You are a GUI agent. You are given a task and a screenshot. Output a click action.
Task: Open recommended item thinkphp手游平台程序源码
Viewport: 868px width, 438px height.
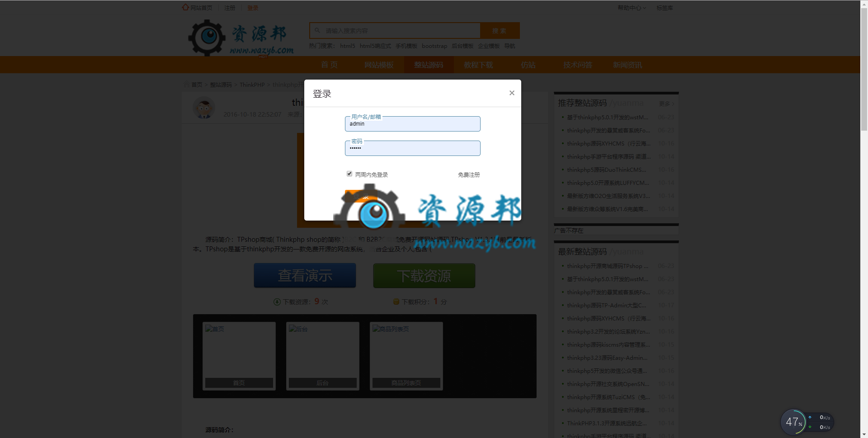pos(609,156)
